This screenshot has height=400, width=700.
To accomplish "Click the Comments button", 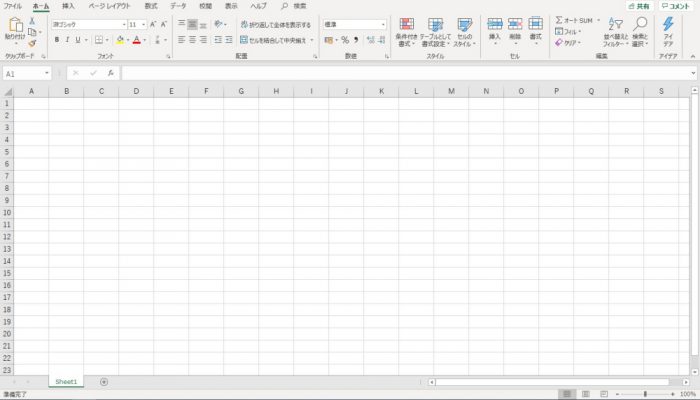I will click(x=676, y=6).
